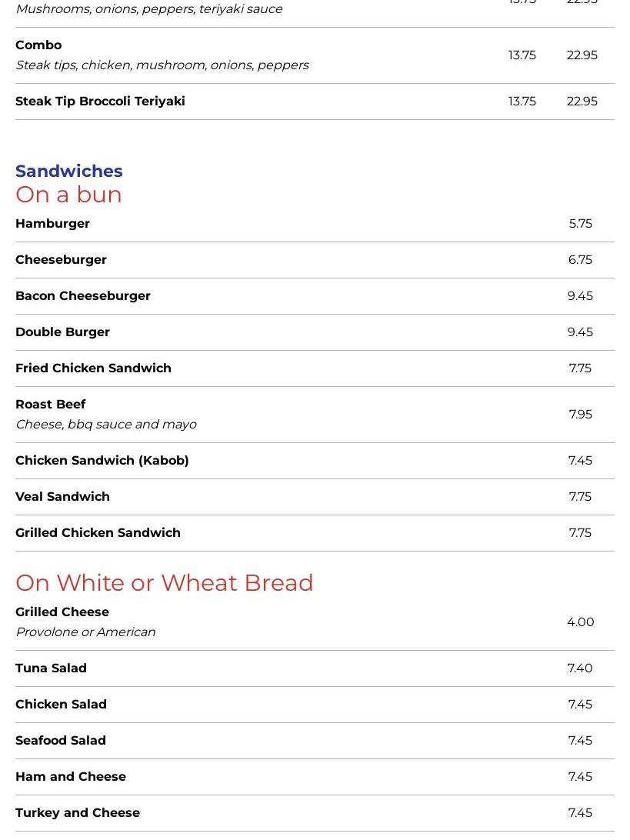
Task: Select Double Burger from the list
Action: 62,332
